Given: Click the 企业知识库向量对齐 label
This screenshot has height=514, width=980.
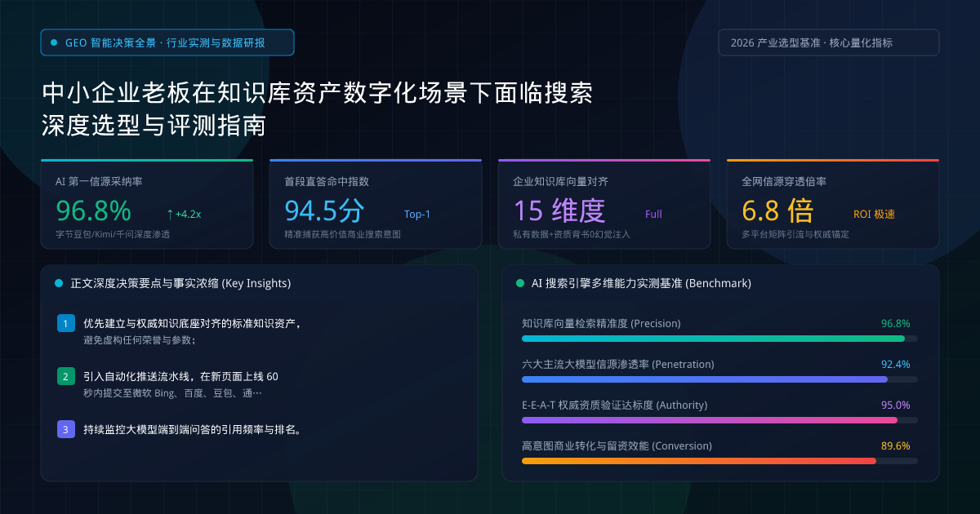Looking at the screenshot, I should [560, 182].
